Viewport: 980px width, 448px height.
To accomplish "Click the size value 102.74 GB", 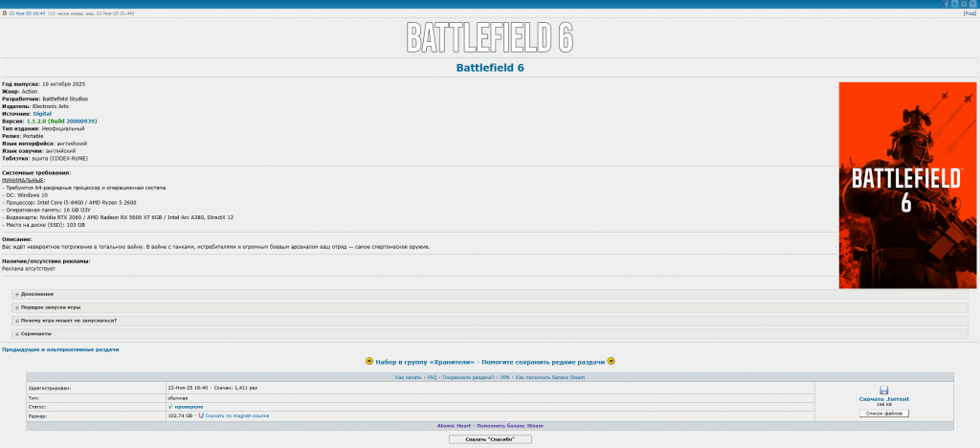I will click(180, 415).
